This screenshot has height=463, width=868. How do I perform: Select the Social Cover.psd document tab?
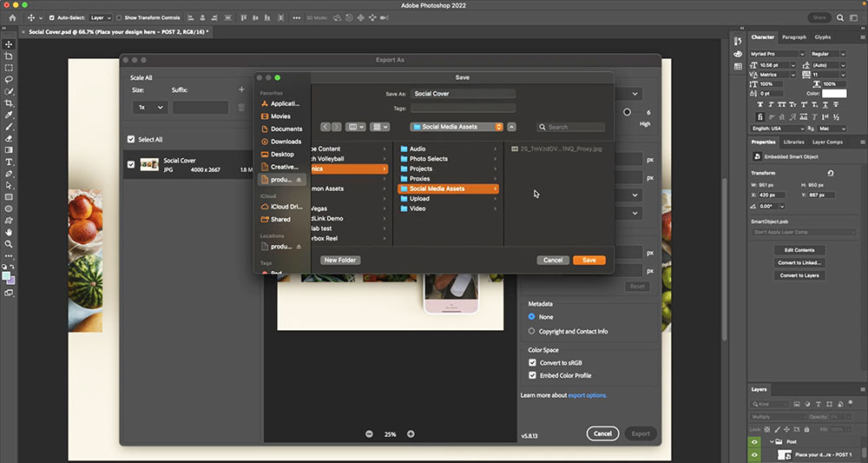(118, 32)
